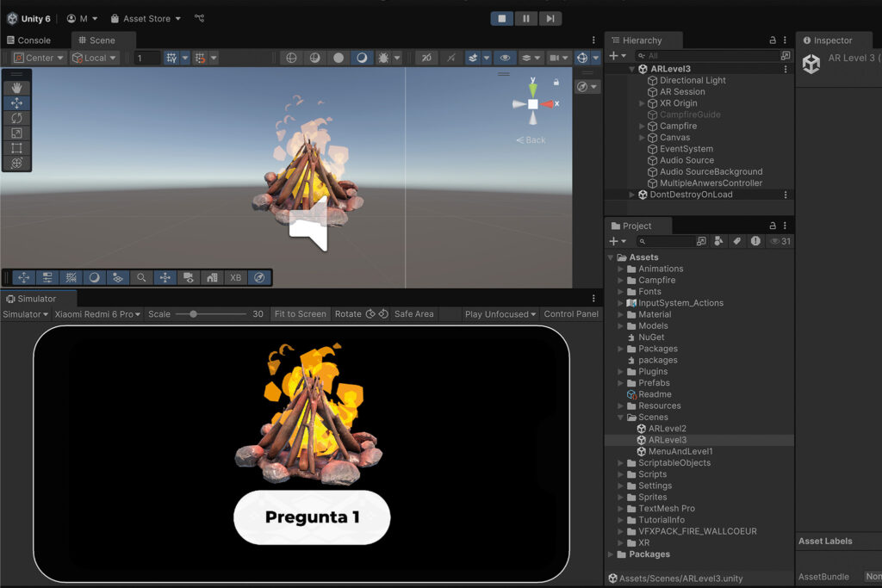Lock the Hierarchy panel with padlock icon
Image resolution: width=882 pixels, height=588 pixels.
click(x=772, y=40)
